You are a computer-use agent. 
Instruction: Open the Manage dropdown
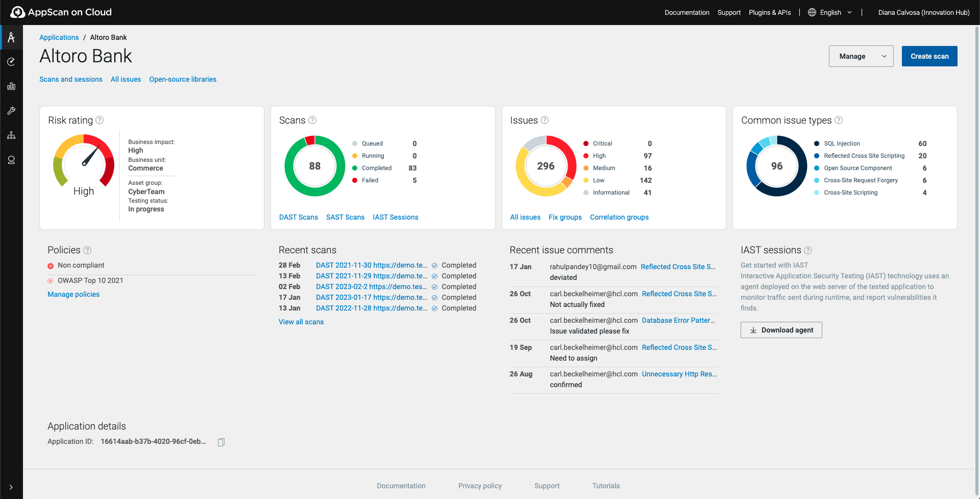click(x=861, y=56)
